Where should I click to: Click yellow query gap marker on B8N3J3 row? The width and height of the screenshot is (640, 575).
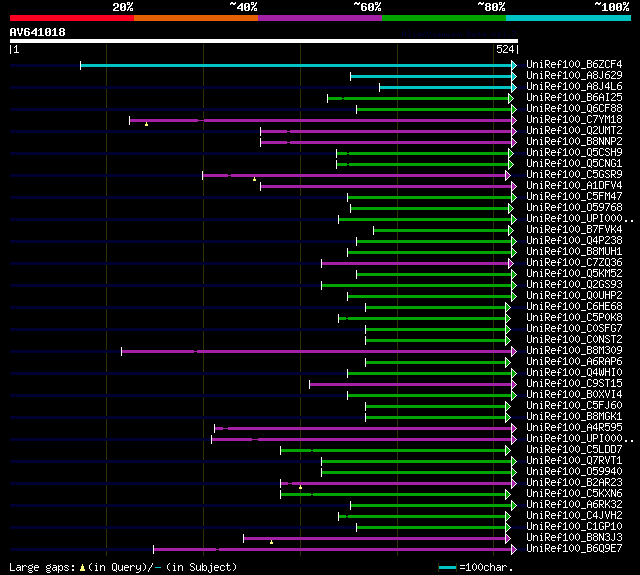click(x=271, y=542)
